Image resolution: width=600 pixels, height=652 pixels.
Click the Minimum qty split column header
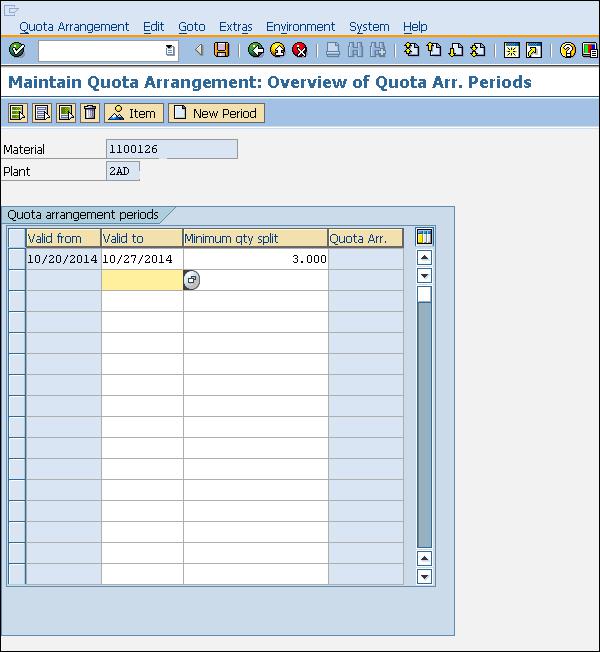(x=255, y=238)
